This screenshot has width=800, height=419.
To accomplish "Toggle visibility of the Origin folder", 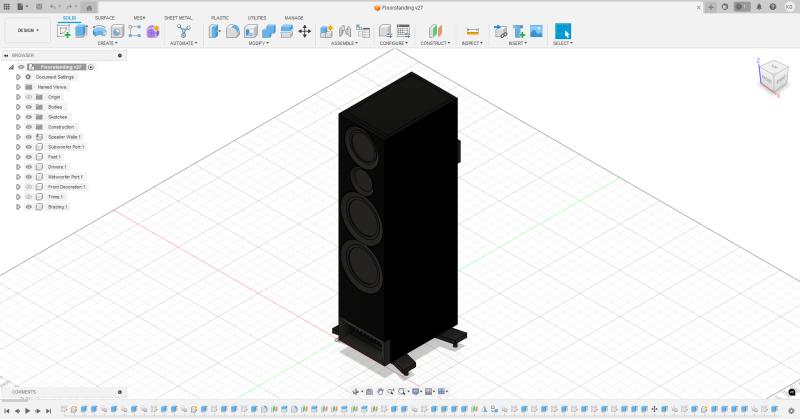I will (x=29, y=97).
